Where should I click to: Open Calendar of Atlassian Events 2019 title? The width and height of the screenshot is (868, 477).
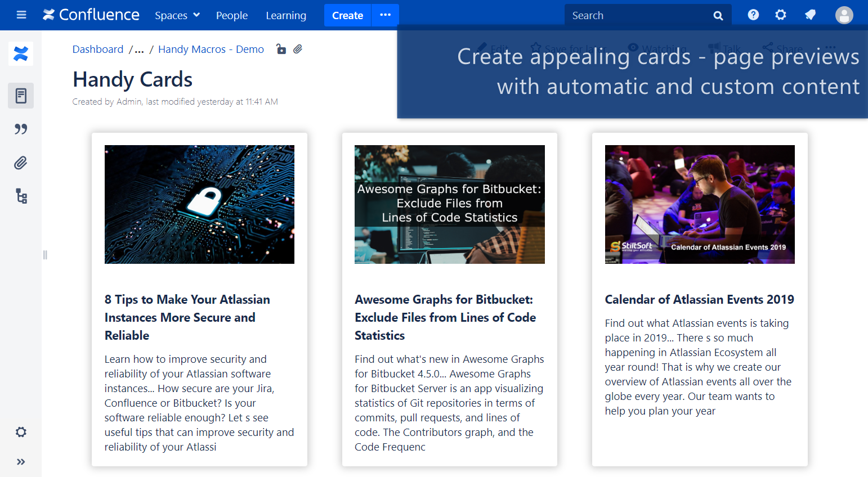tap(700, 299)
